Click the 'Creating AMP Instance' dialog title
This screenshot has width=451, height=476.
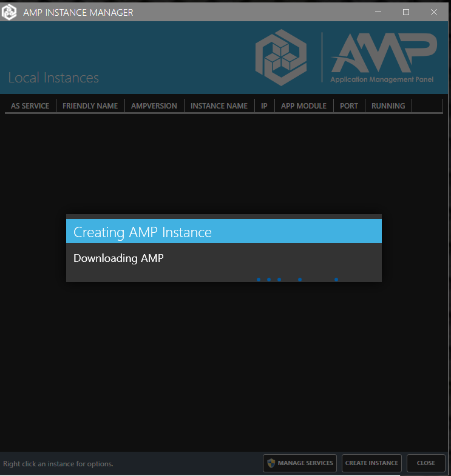[143, 232]
